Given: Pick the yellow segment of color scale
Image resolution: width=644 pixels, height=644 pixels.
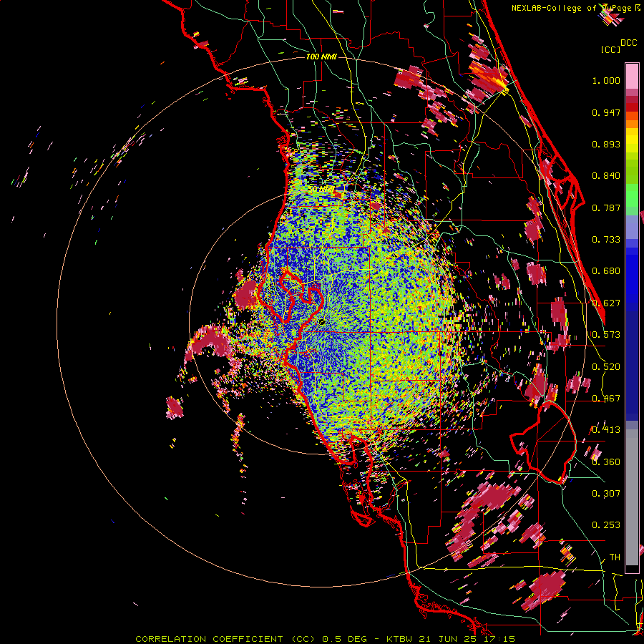Looking at the screenshot, I should click(x=632, y=141).
